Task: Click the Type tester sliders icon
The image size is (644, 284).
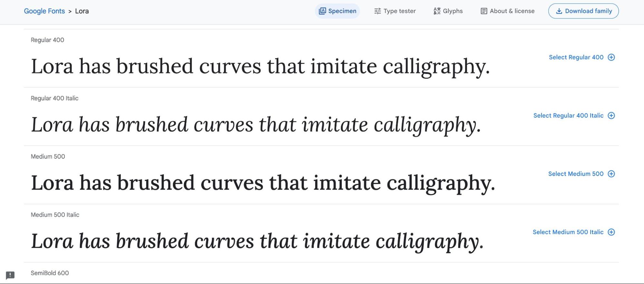Action: click(x=378, y=11)
